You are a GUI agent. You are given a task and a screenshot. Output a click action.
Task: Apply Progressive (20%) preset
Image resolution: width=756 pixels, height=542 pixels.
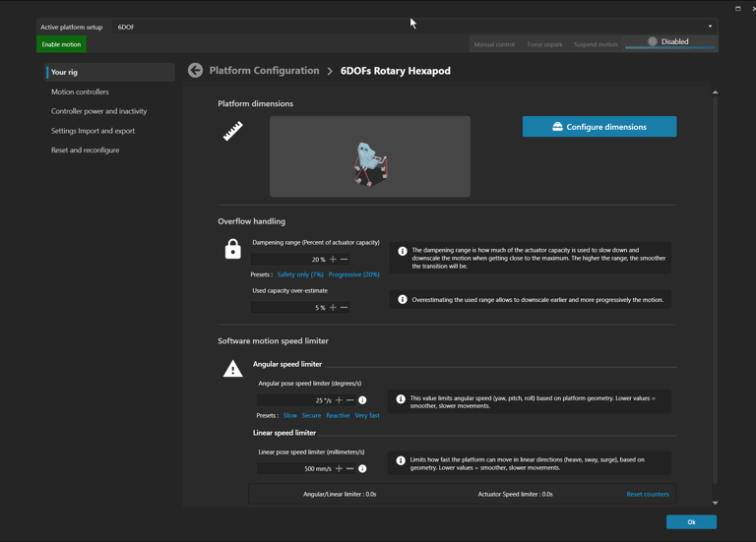click(354, 274)
